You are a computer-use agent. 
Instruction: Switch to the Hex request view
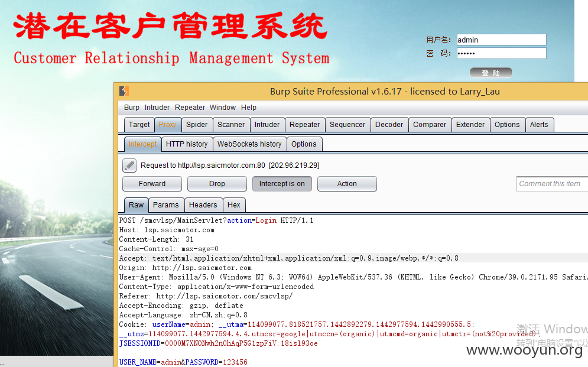coord(233,205)
